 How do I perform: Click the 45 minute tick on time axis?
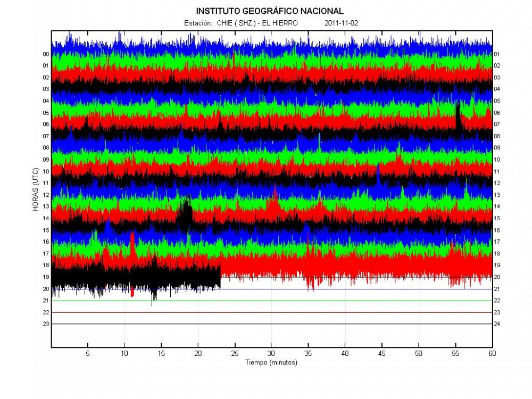pyautogui.click(x=381, y=353)
